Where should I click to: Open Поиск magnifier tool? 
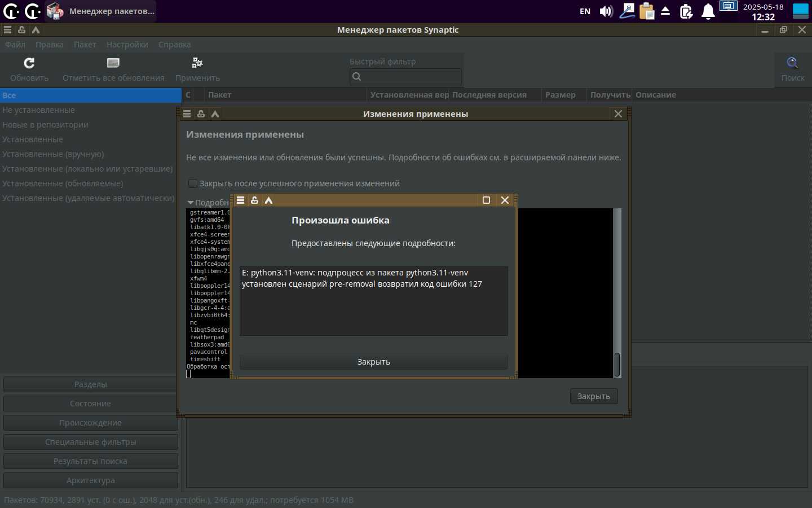pos(792,63)
